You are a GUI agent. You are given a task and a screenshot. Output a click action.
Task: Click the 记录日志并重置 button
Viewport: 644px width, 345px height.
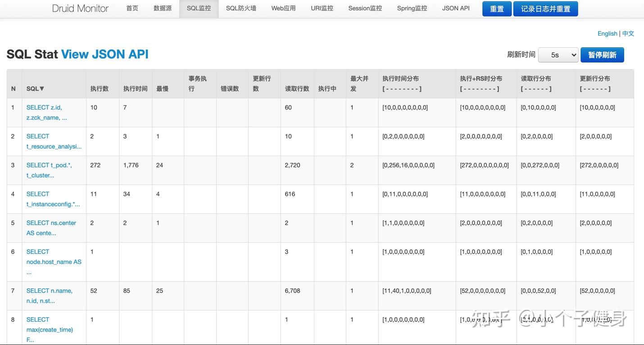pyautogui.click(x=545, y=9)
